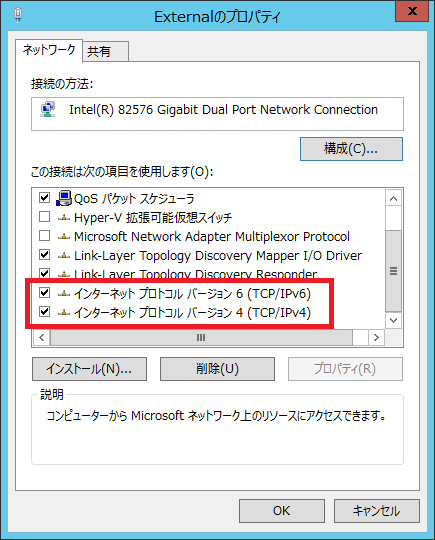This screenshot has height=540, width=435.
Task: Click the Microsoft Network Adapter Multiplexor Protocol icon
Action: click(64, 237)
